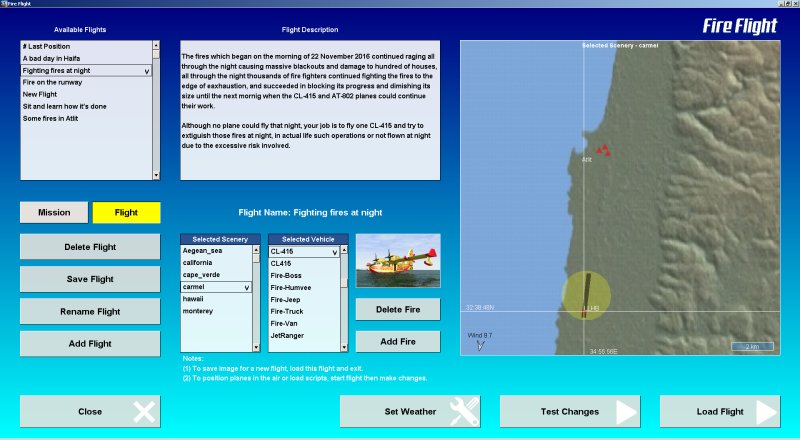Click Selected Scenery scrollbar up arrow
Screen dimensions: 800x440
point(256,250)
